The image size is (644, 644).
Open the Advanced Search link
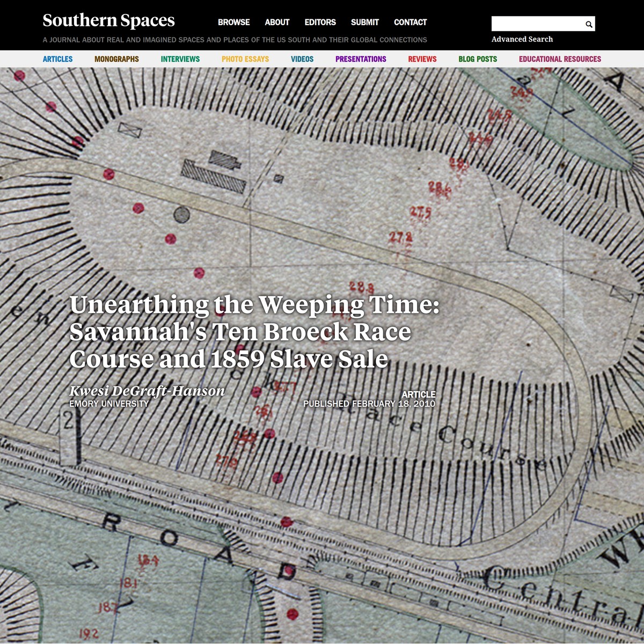click(x=522, y=39)
